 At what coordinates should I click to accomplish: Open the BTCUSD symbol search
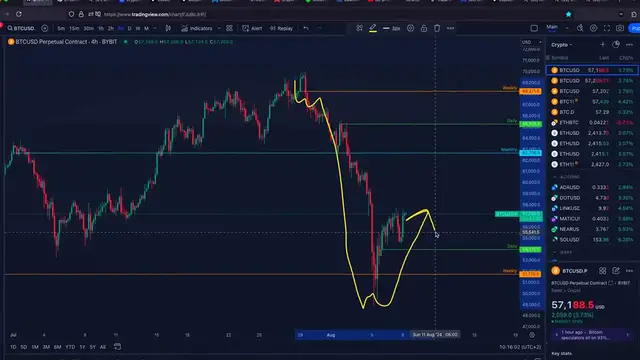(x=21, y=28)
